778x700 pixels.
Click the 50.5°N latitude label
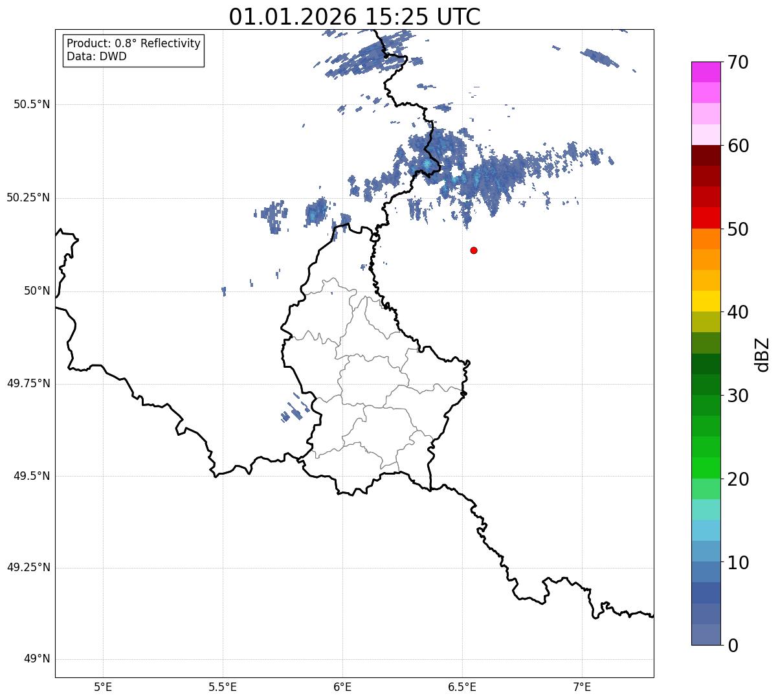pos(32,104)
